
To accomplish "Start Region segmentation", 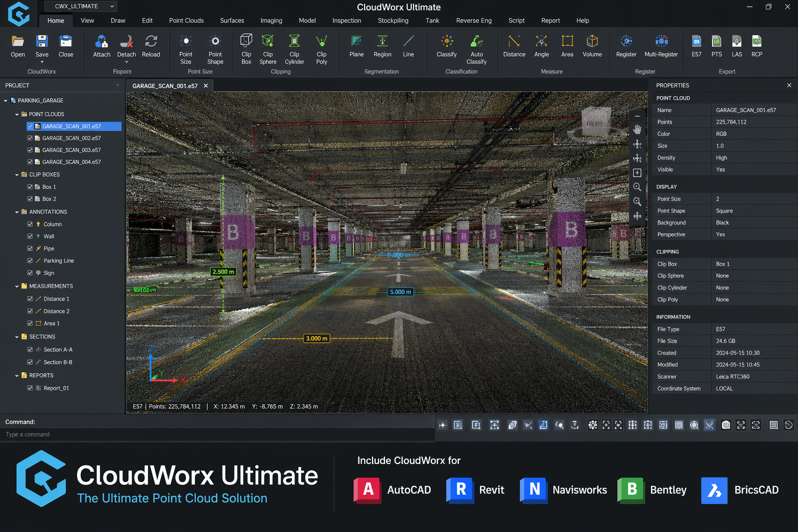I will click(382, 46).
